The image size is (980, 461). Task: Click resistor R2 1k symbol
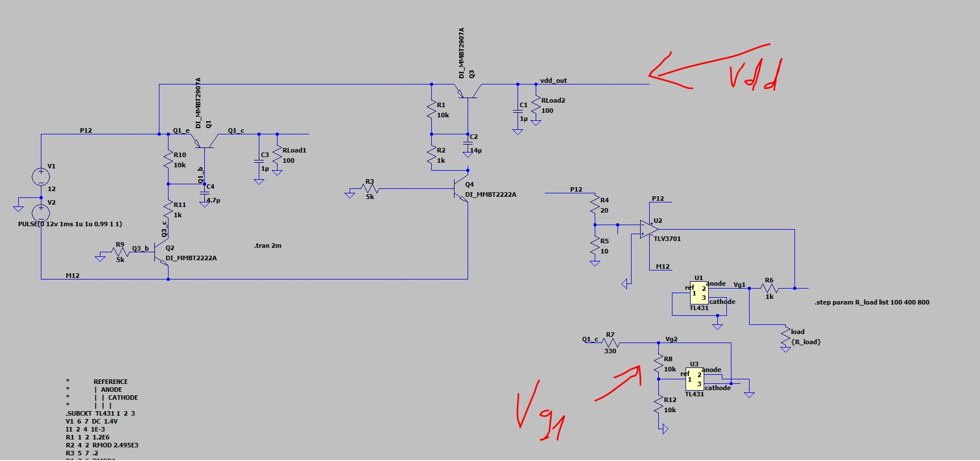tap(432, 155)
